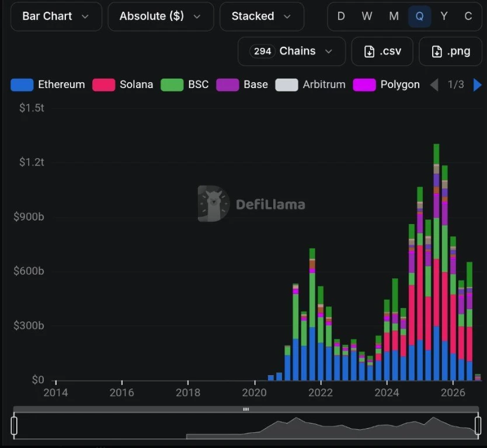Click the 2020 x-axis label
Viewport: 487px width, 448px height.
coord(255,393)
